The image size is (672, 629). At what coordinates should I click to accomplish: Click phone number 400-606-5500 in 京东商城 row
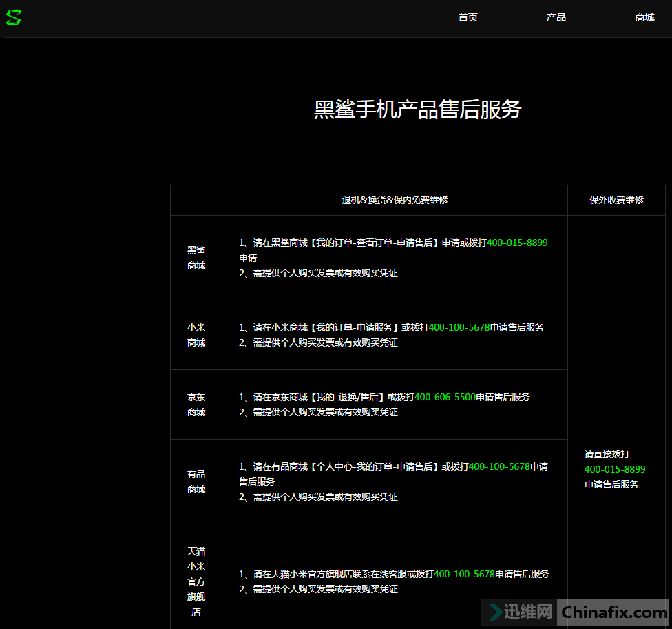coord(445,397)
